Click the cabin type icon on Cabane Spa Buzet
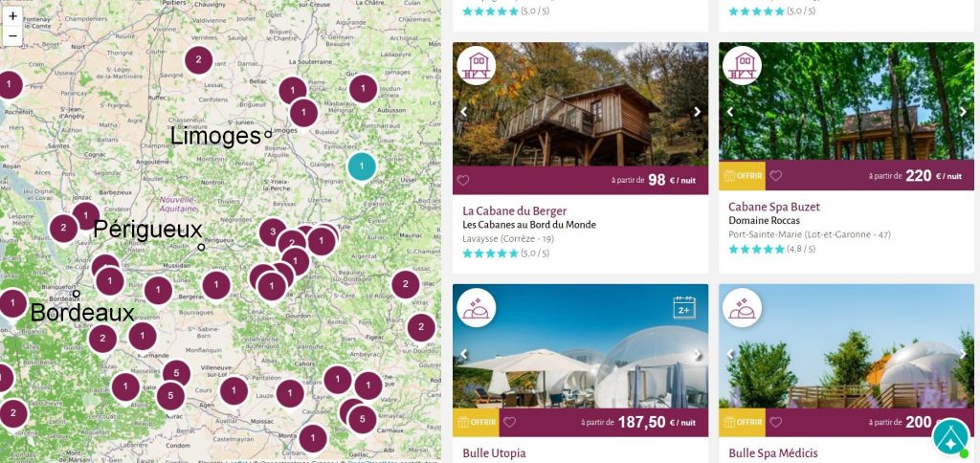Image resolution: width=980 pixels, height=463 pixels. point(743,65)
